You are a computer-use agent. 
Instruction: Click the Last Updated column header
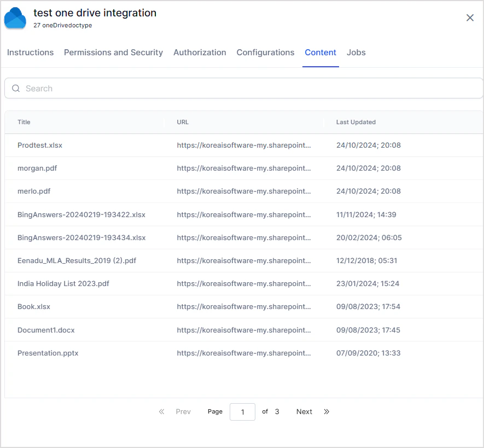[x=356, y=122]
